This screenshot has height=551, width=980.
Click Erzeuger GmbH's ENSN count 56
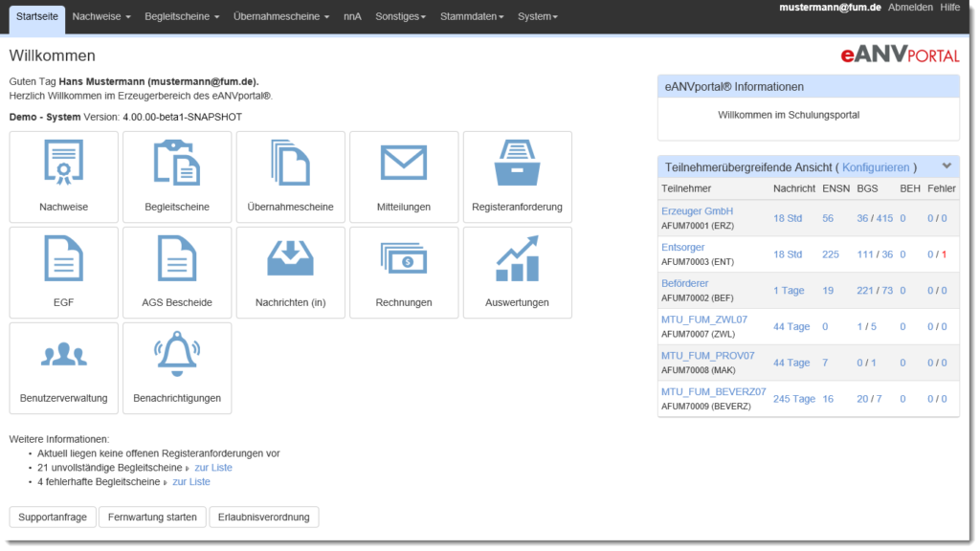[828, 219]
